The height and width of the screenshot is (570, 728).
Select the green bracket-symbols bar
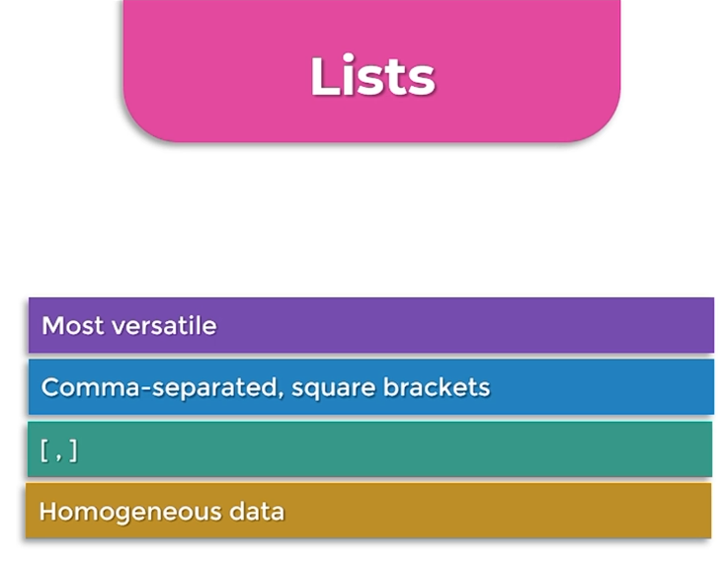[x=395, y=449]
